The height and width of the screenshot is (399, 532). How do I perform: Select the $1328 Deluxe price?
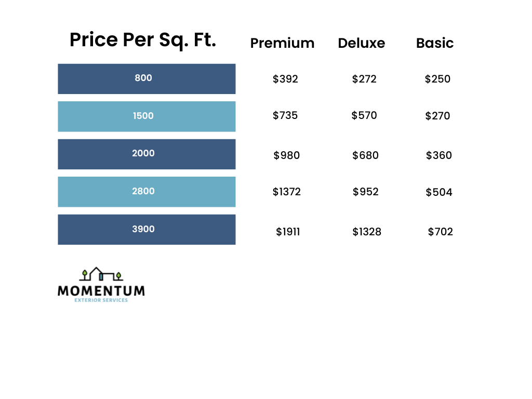point(367,232)
